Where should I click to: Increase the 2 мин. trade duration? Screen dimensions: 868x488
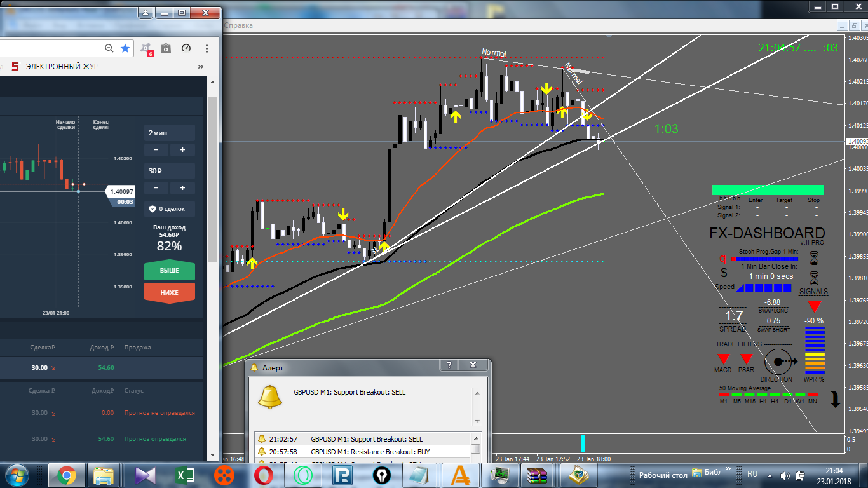coord(182,150)
